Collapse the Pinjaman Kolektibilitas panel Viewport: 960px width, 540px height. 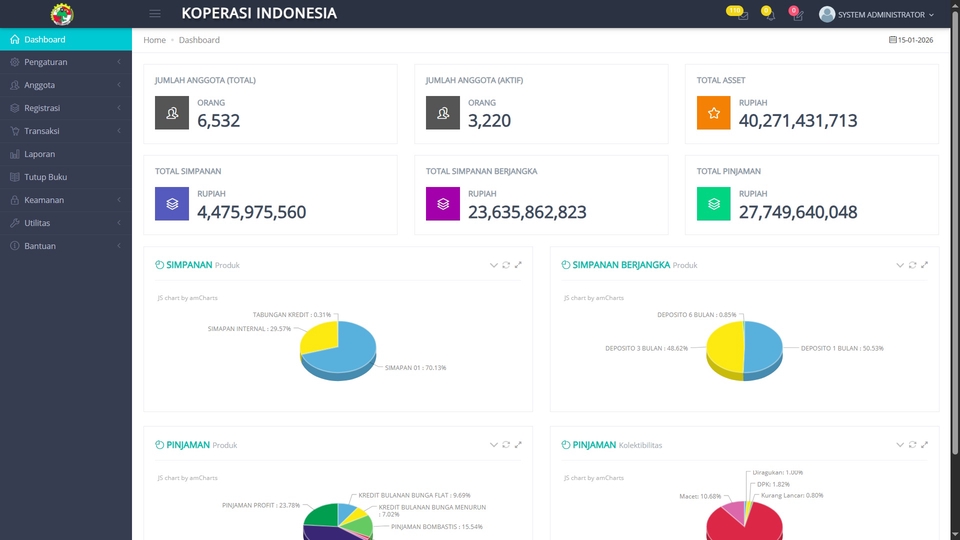pyautogui.click(x=900, y=445)
